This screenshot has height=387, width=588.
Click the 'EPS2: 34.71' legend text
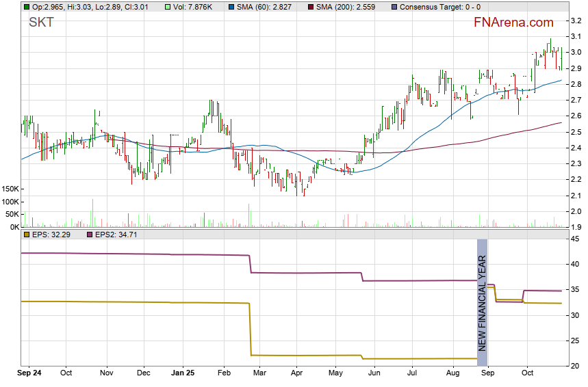pyautogui.click(x=117, y=235)
